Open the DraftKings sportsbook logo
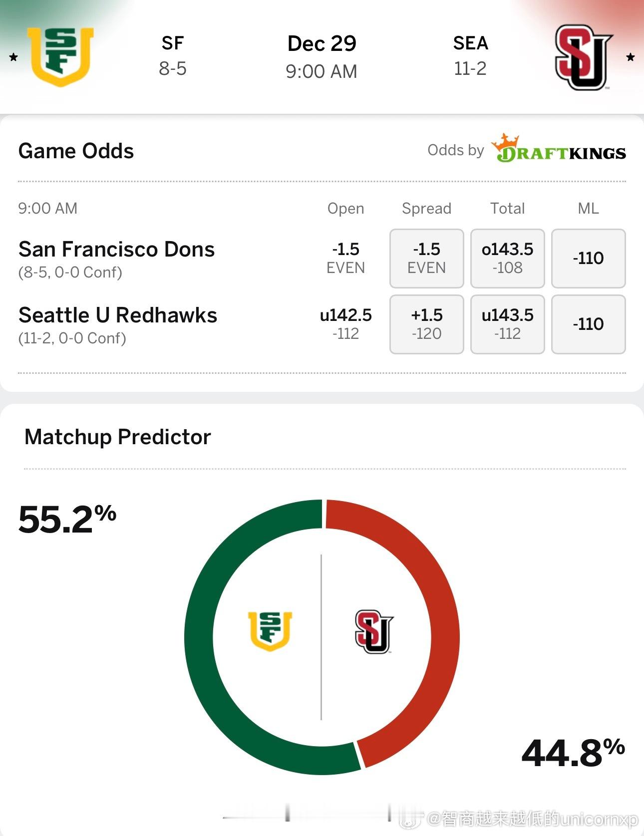Screen dimensions: 644x836 tap(558, 149)
